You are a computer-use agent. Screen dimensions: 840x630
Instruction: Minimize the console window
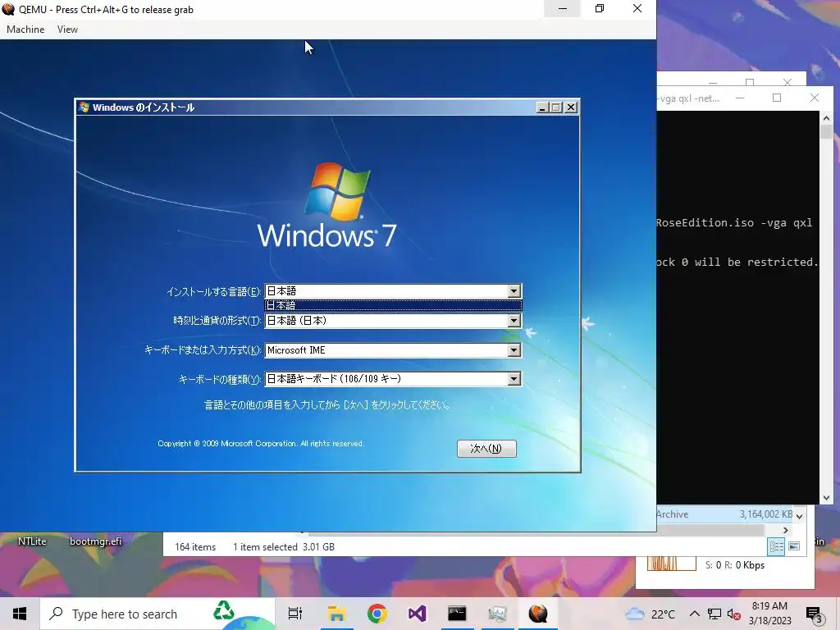coord(740,98)
